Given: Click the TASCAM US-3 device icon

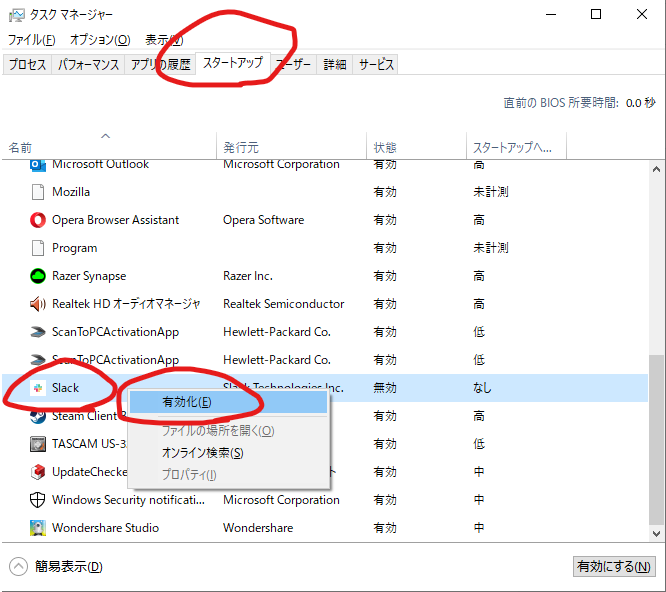Looking at the screenshot, I should [x=38, y=444].
